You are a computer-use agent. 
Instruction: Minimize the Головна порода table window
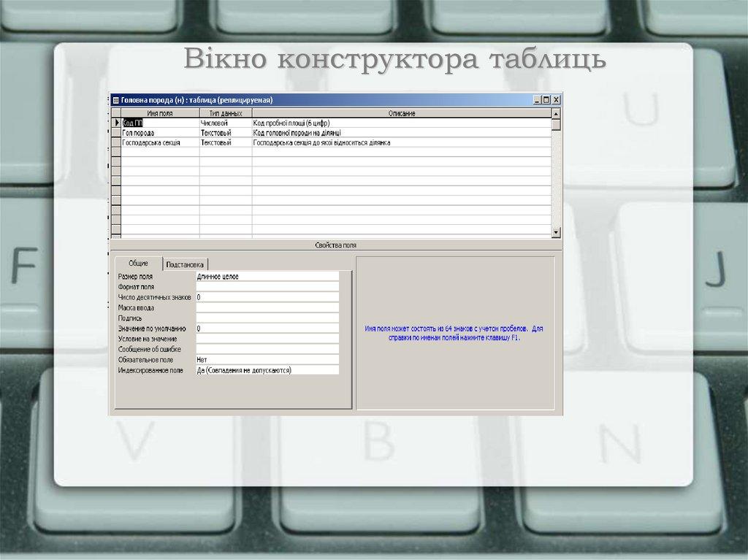pyautogui.click(x=538, y=100)
